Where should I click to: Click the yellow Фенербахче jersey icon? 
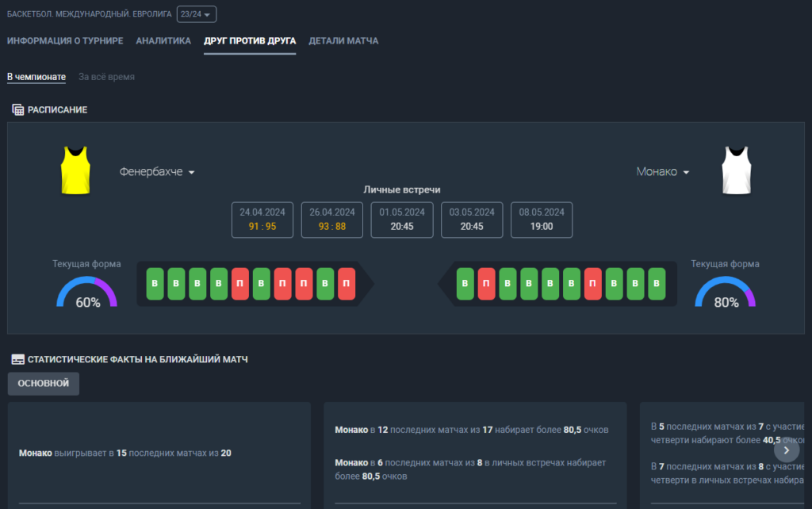75,170
